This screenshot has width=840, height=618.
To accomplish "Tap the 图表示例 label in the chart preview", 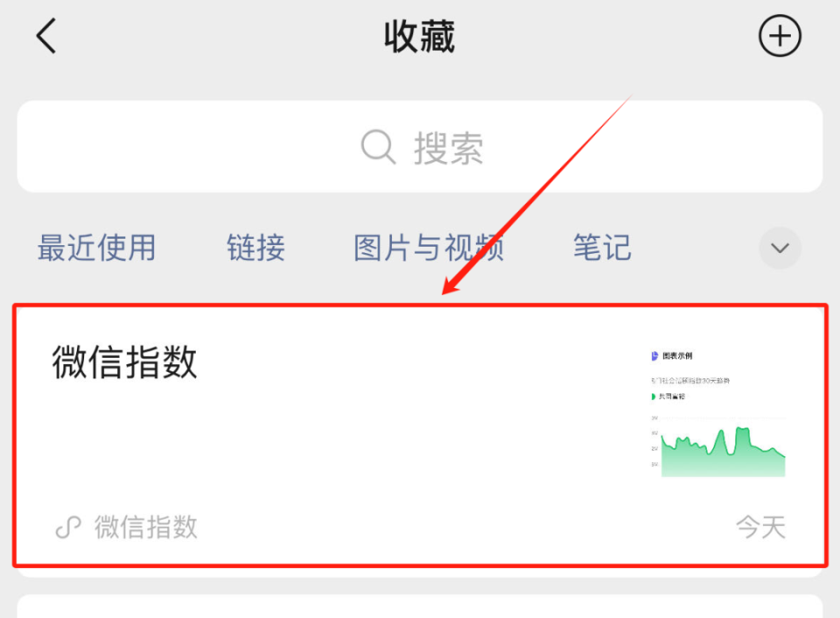I will point(678,355).
